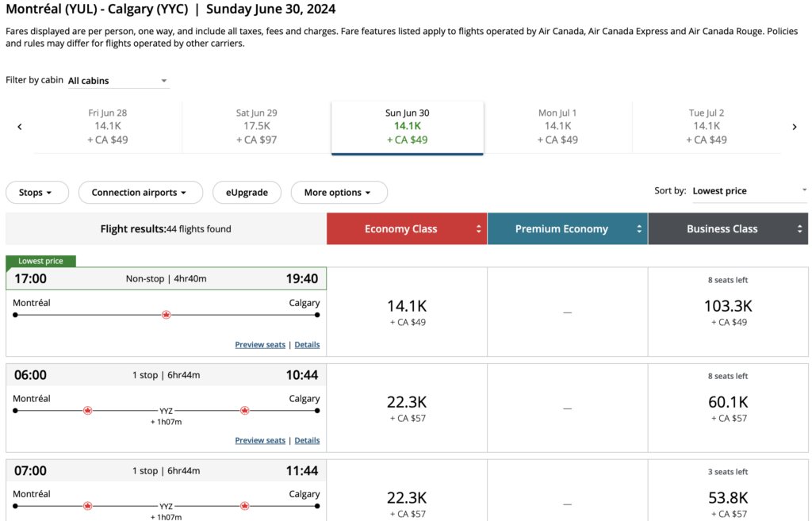Click sort arrows on Premium Economy header
The height and width of the screenshot is (521, 812).
pos(640,229)
